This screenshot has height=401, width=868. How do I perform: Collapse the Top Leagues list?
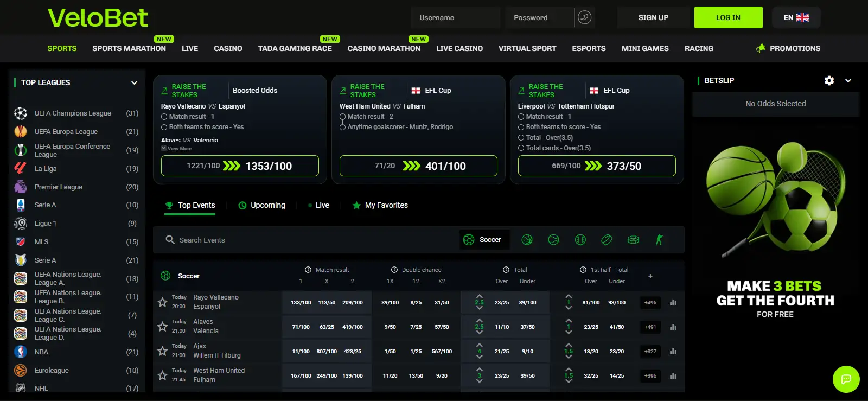pyautogui.click(x=134, y=82)
